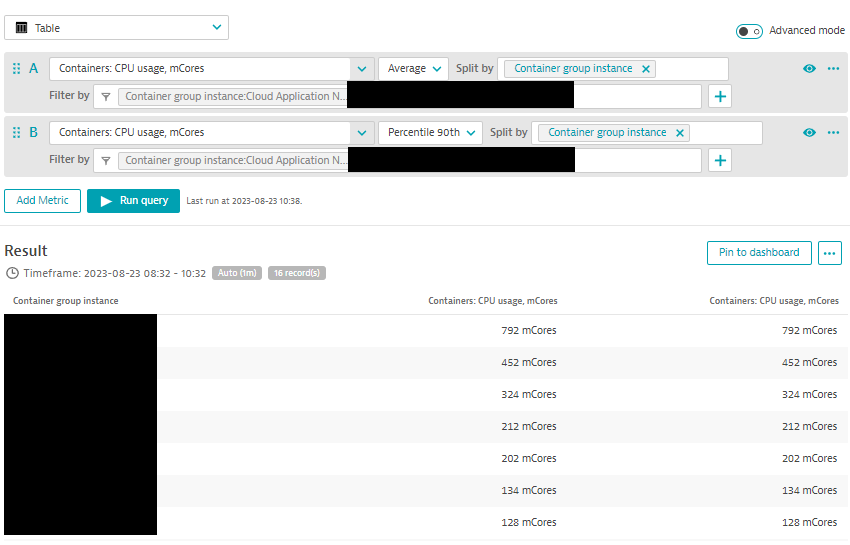
Task: Click the Add Metric button
Action: pyautogui.click(x=42, y=200)
